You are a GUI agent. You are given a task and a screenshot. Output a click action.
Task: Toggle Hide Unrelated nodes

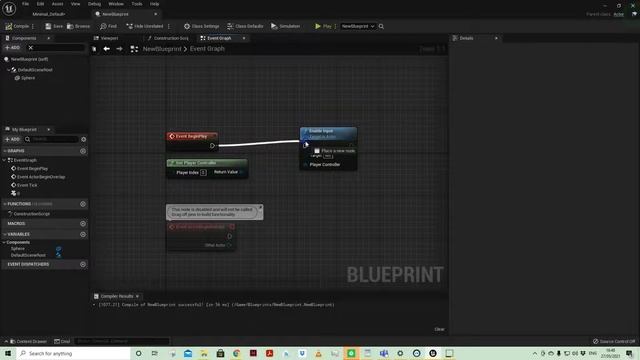[144, 26]
